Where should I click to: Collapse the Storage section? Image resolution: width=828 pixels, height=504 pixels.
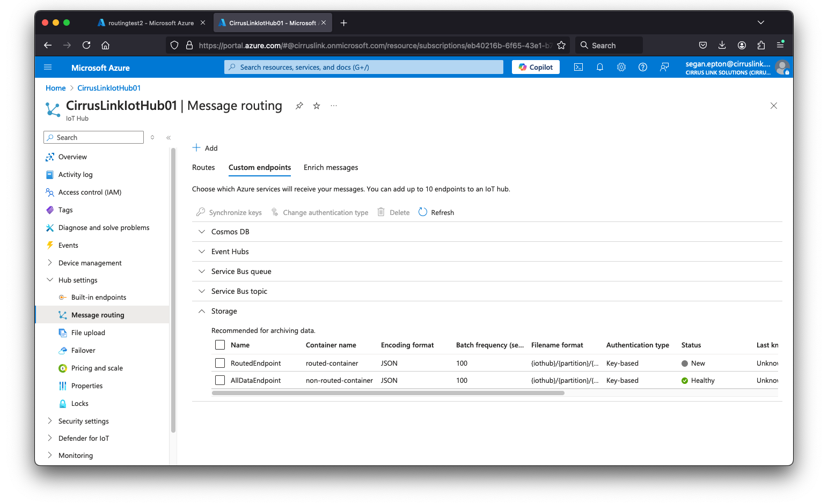tap(202, 311)
